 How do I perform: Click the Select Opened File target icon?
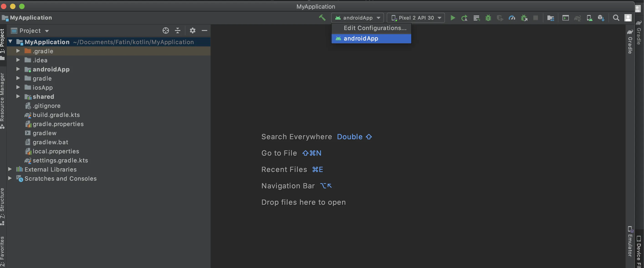click(x=166, y=30)
